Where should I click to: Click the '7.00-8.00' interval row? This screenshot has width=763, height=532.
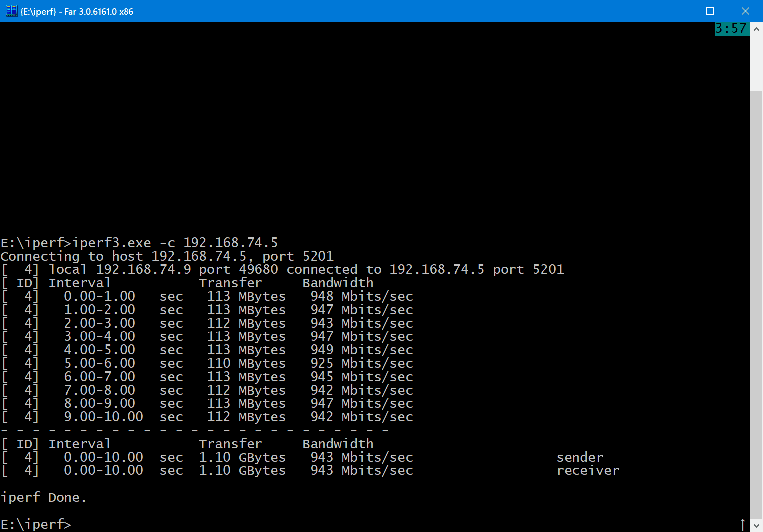coord(207,390)
